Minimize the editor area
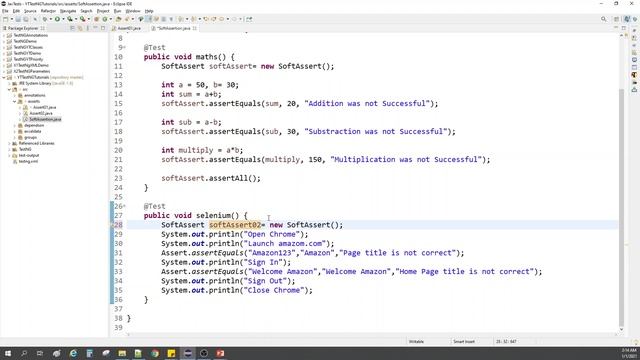640x360 pixels. click(616, 28)
